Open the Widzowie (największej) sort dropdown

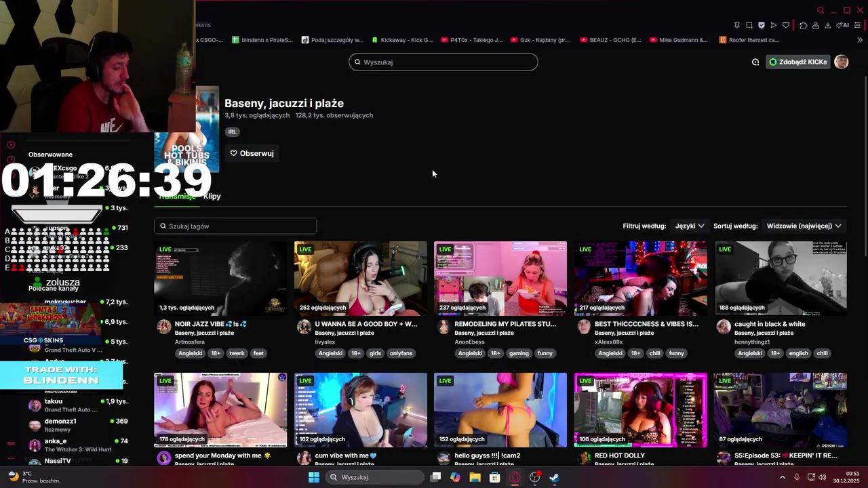[804, 226]
